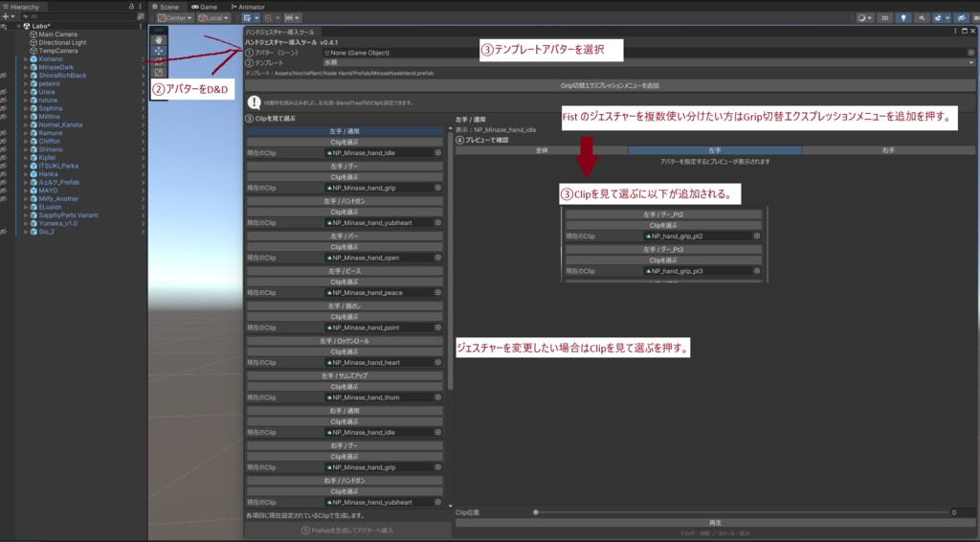Toggle visibility eye for ShinraRichBlack
The image size is (980, 542).
pyautogui.click(x=4, y=76)
